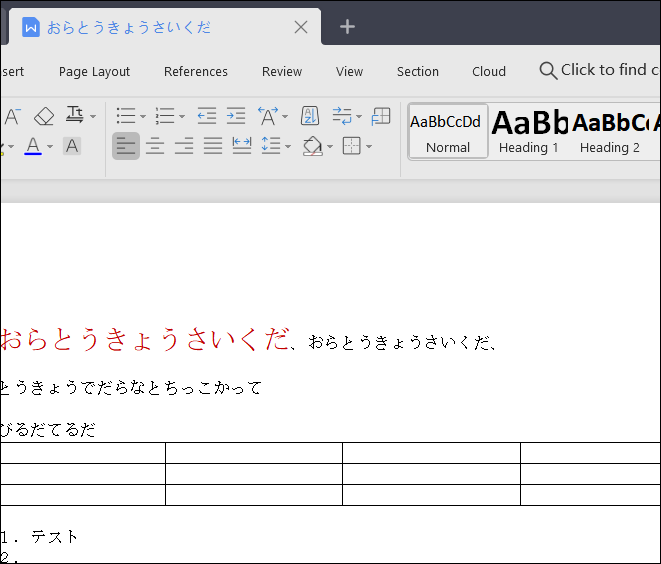Screen dimensions: 661x564
Task: Open the phonetic guide dropdown arrow
Action: [x=93, y=116]
